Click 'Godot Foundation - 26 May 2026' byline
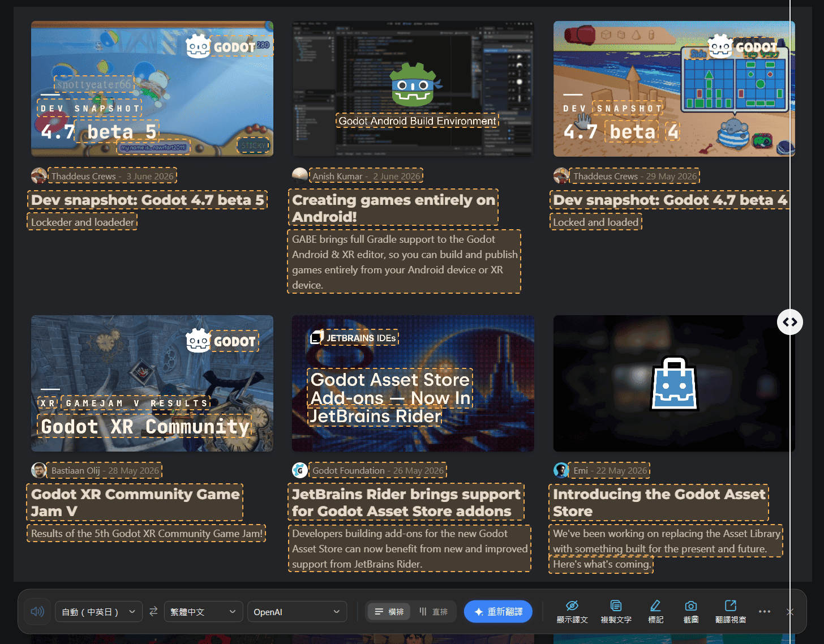Screen dimensions: 824x644 point(378,470)
